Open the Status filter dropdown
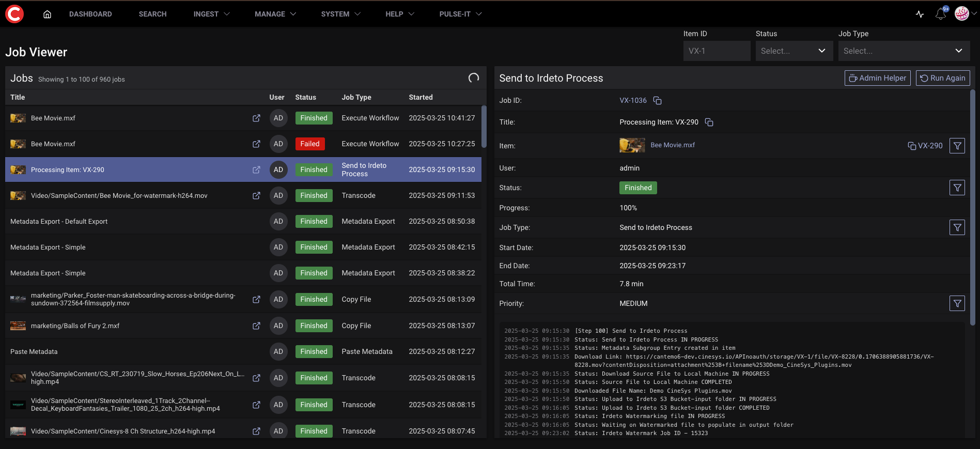The image size is (980, 449). (794, 51)
